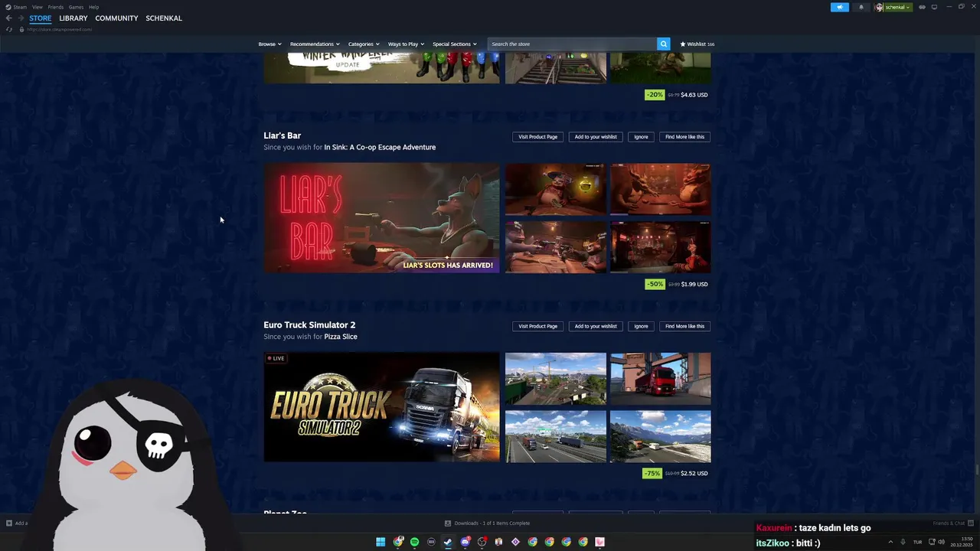Image resolution: width=980 pixels, height=551 pixels.
Task: Ignore Euro Truck Simulator 2
Action: click(x=641, y=326)
